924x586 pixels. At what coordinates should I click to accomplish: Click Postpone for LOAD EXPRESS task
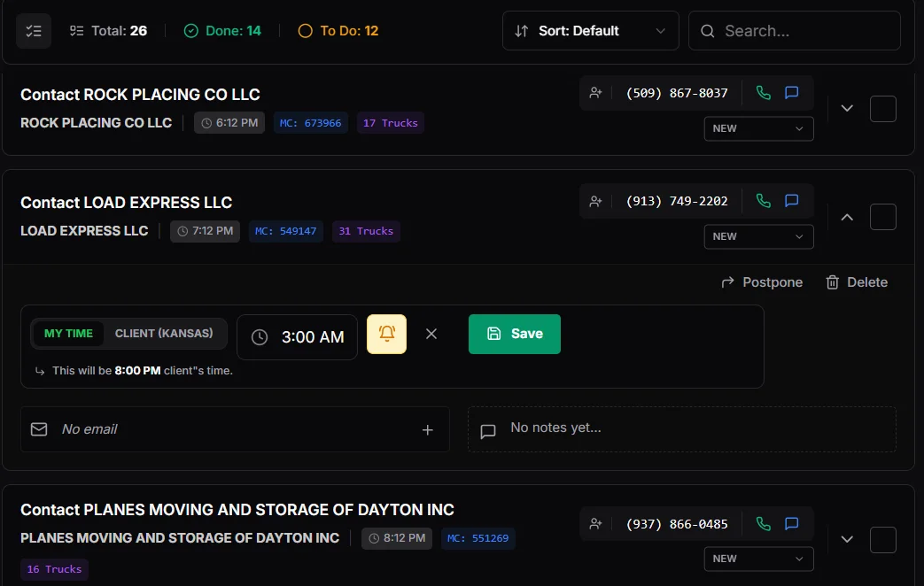762,282
